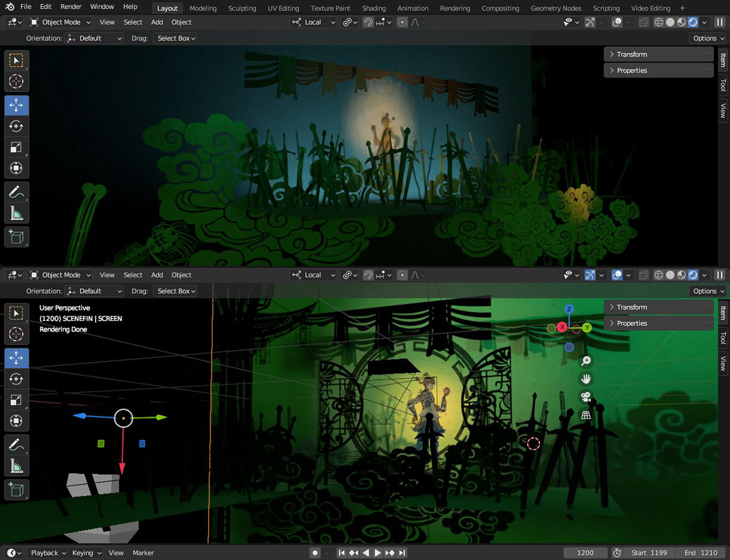The height and width of the screenshot is (560, 730).
Task: Select the Rotate tool in upper viewport
Action: click(16, 126)
